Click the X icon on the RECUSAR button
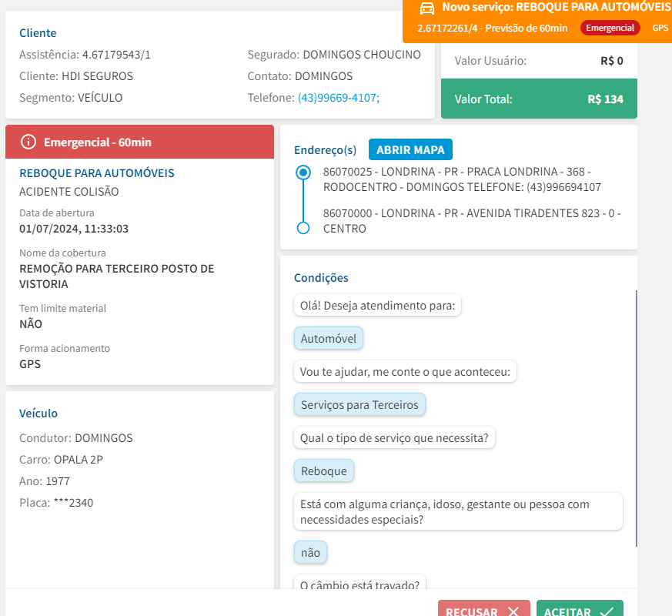672x616 pixels. point(513,611)
